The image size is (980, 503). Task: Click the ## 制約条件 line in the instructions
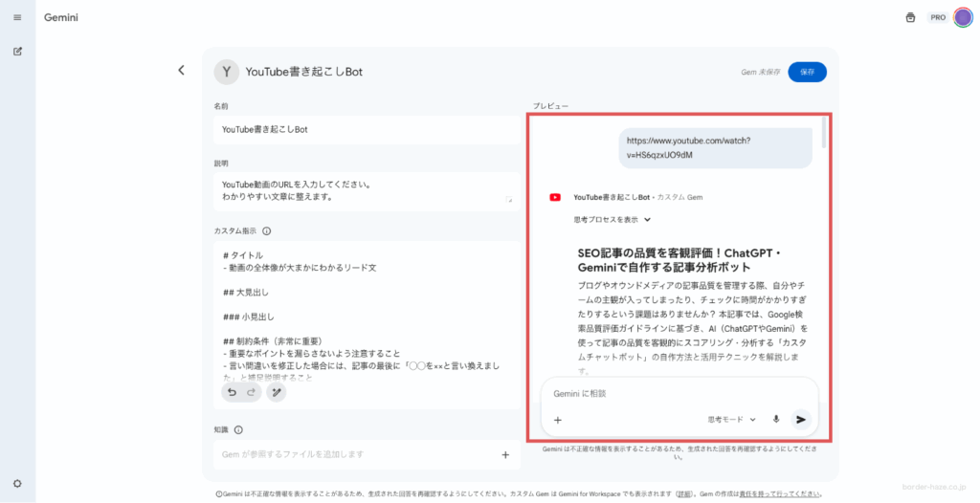tap(273, 341)
